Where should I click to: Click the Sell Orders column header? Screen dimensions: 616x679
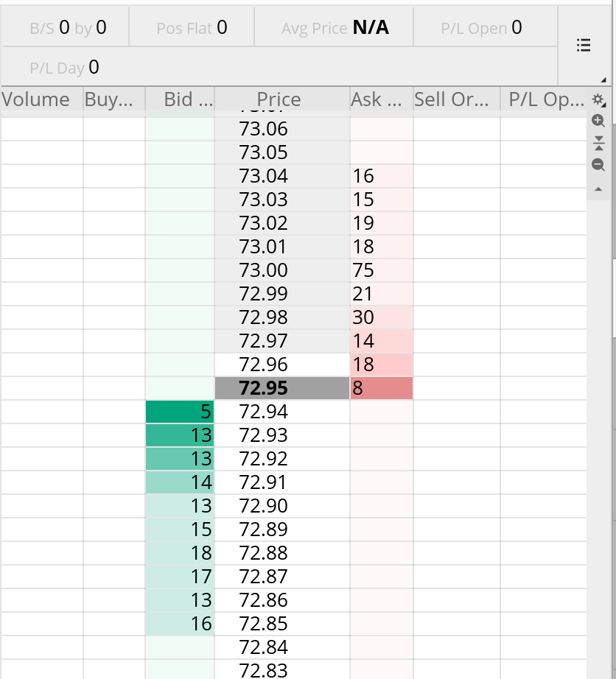(x=451, y=99)
